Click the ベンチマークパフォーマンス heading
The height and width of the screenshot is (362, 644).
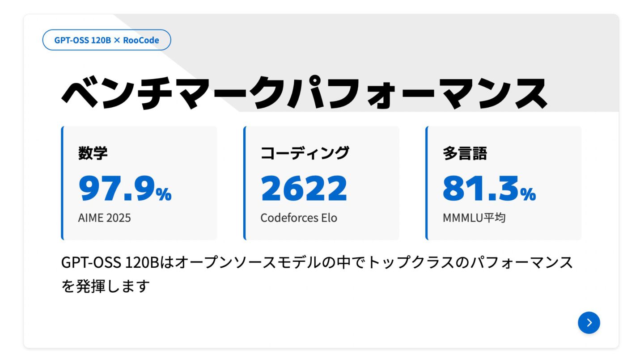(x=304, y=93)
